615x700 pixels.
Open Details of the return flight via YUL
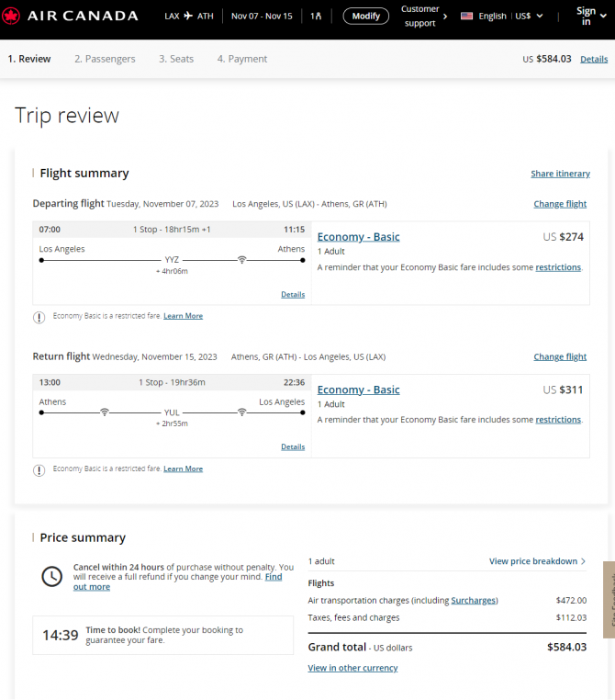293,446
